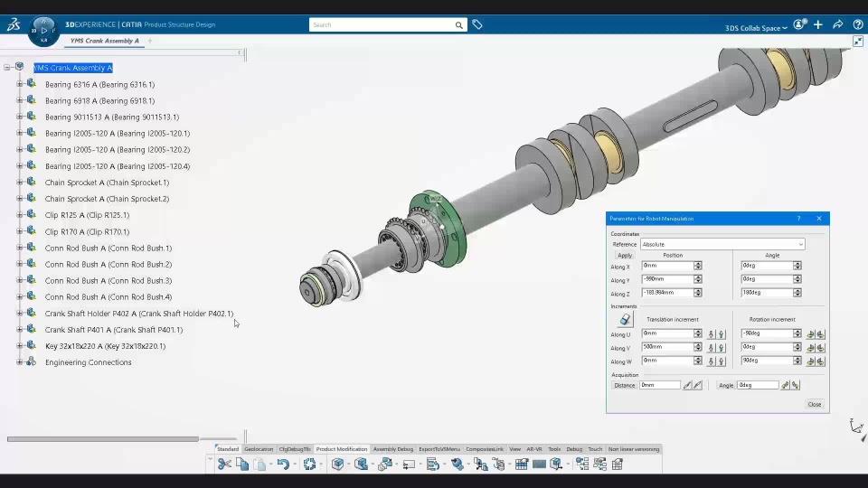Click the dark rectangle icon in bottom toolbar
The width and height of the screenshot is (868, 488).
click(539, 465)
